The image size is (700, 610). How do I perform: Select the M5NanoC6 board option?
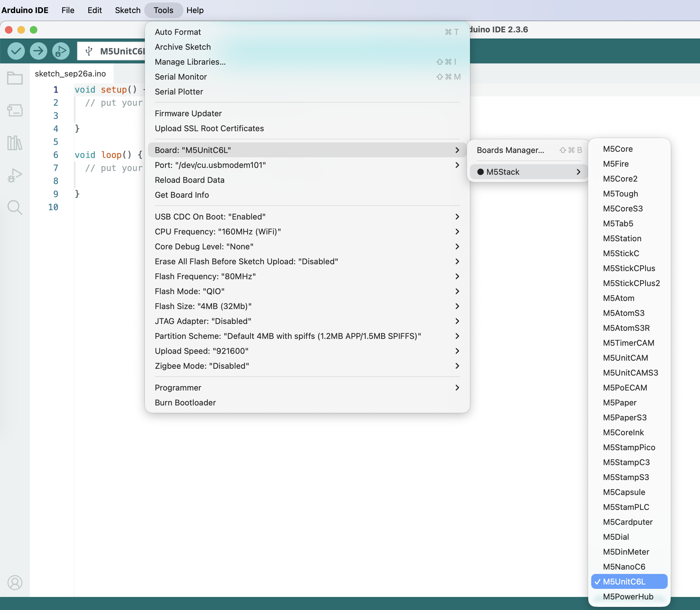pyautogui.click(x=624, y=566)
